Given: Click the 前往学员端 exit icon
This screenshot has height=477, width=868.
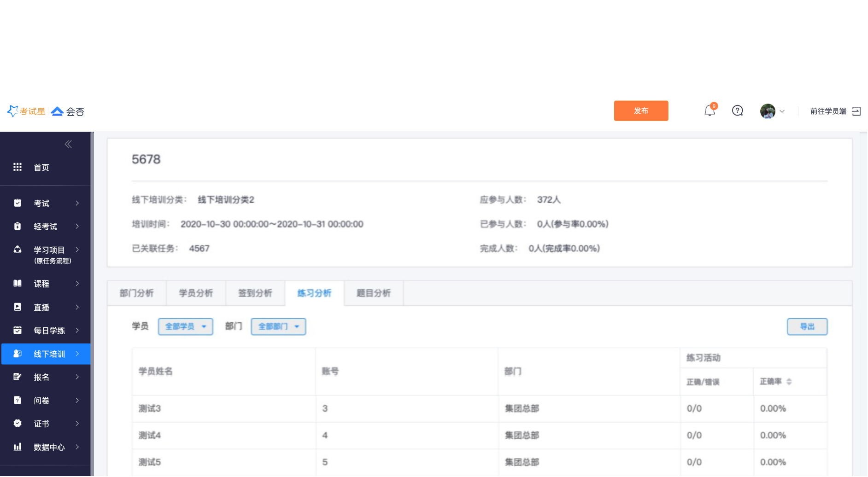Looking at the screenshot, I should tap(856, 111).
